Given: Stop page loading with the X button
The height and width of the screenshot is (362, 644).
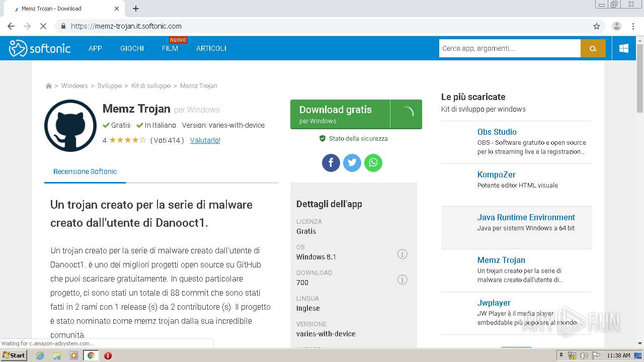Looking at the screenshot, I should tap(43, 26).
